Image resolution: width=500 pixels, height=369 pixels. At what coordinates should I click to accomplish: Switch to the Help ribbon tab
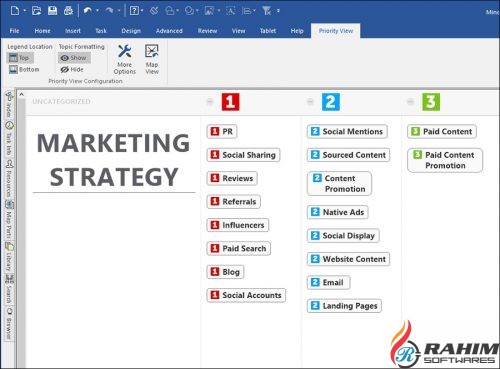coord(297,31)
